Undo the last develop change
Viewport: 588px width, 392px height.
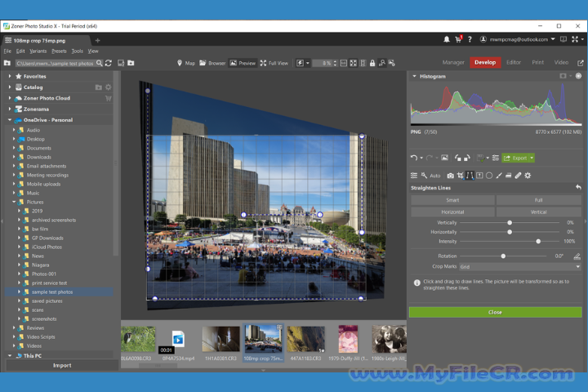pos(414,158)
